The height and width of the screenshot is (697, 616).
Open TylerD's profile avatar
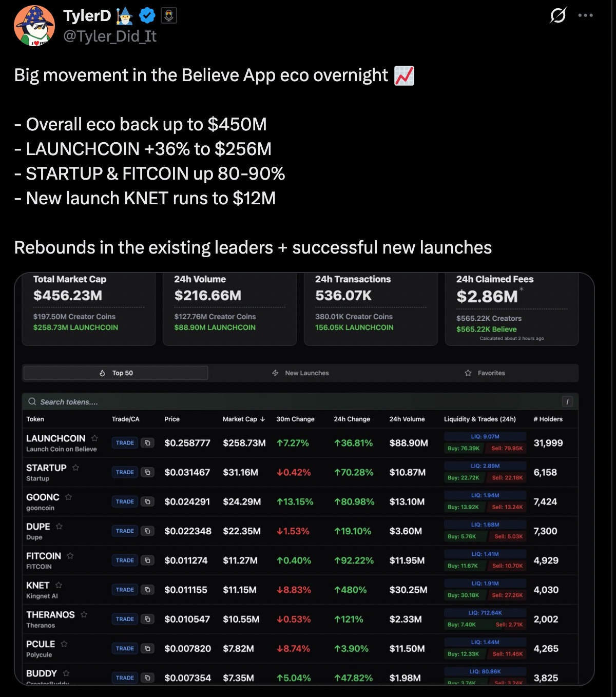[x=34, y=26]
